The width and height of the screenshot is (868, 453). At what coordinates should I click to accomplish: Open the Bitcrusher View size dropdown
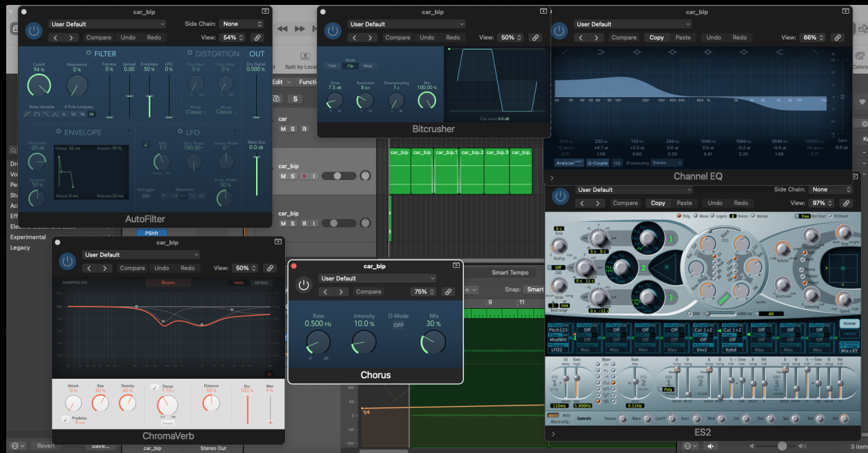coord(510,37)
